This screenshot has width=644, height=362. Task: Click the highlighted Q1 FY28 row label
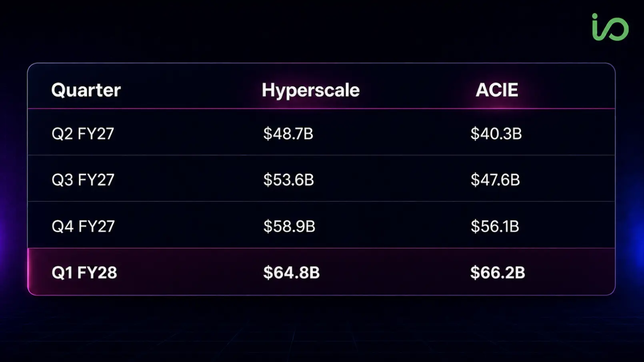pos(84,272)
